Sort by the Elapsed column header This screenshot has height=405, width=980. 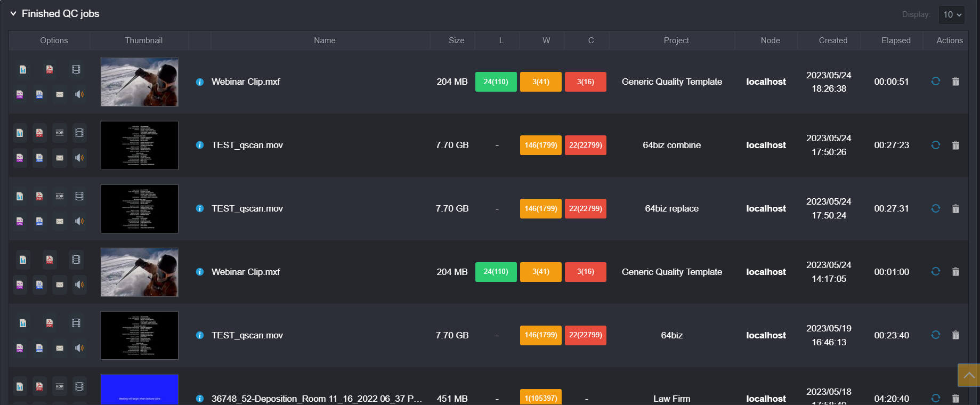coord(896,40)
